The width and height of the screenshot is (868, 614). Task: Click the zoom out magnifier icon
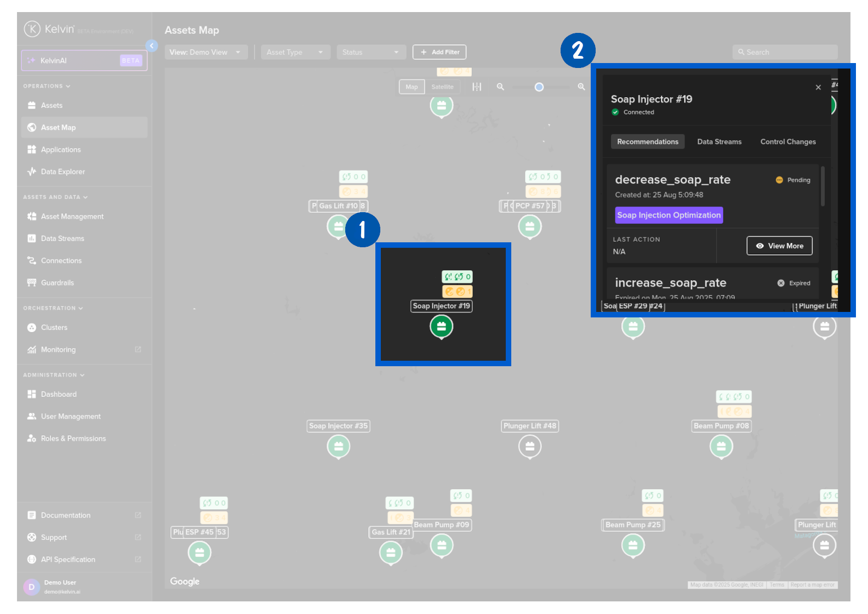click(x=500, y=87)
